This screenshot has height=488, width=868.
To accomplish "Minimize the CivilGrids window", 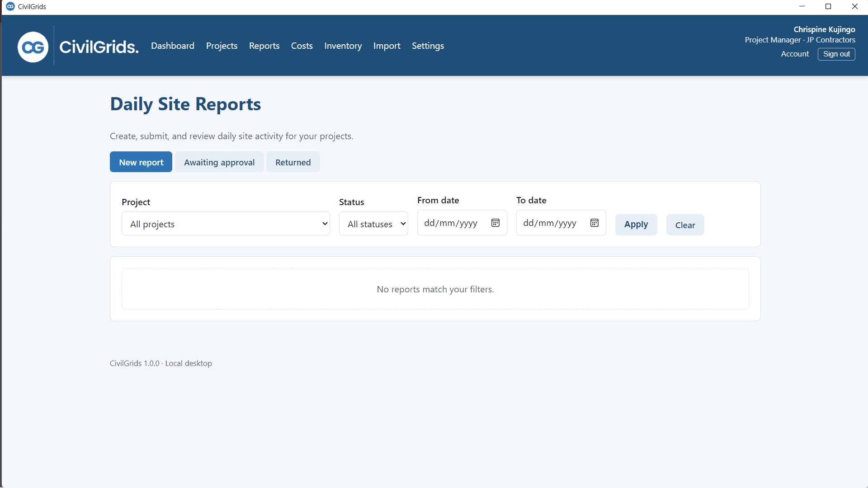I will 802,6.
